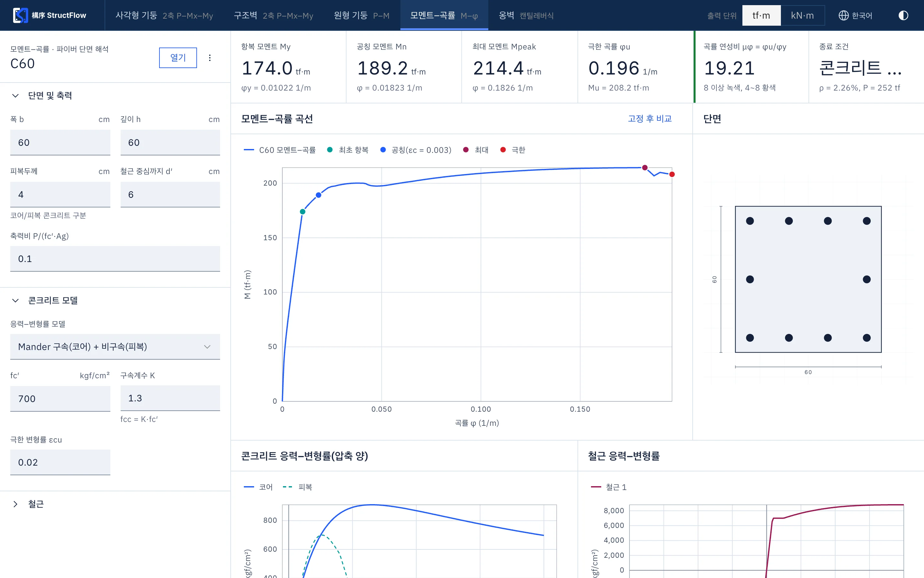Switch to 구조벽 tab
Viewport: 924px width, 578px height.
[x=273, y=15]
